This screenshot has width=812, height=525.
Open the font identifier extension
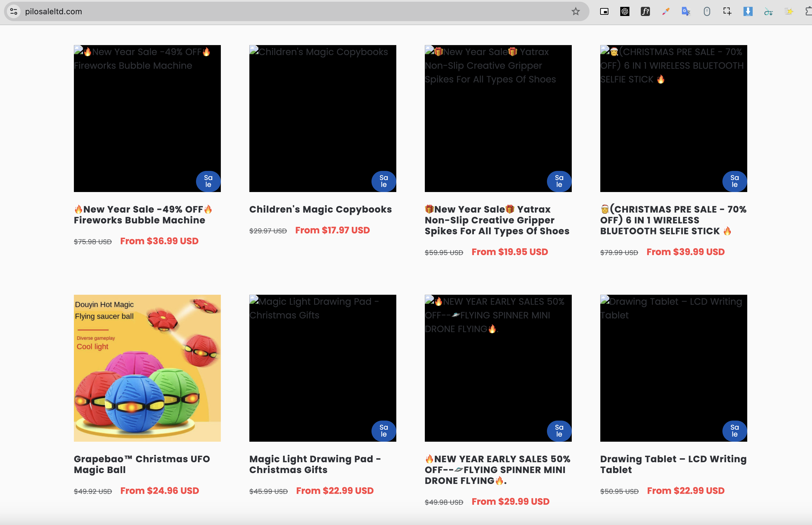(x=645, y=12)
